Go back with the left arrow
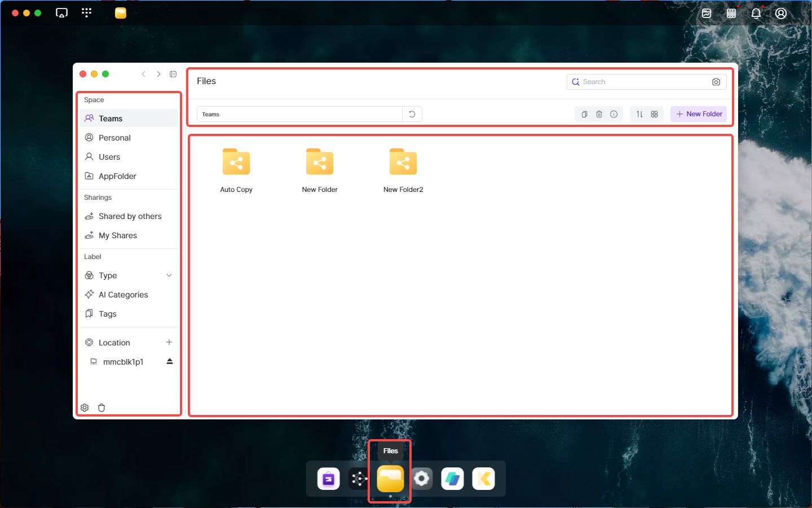Screen dimensions: 812x508 (x=144, y=74)
